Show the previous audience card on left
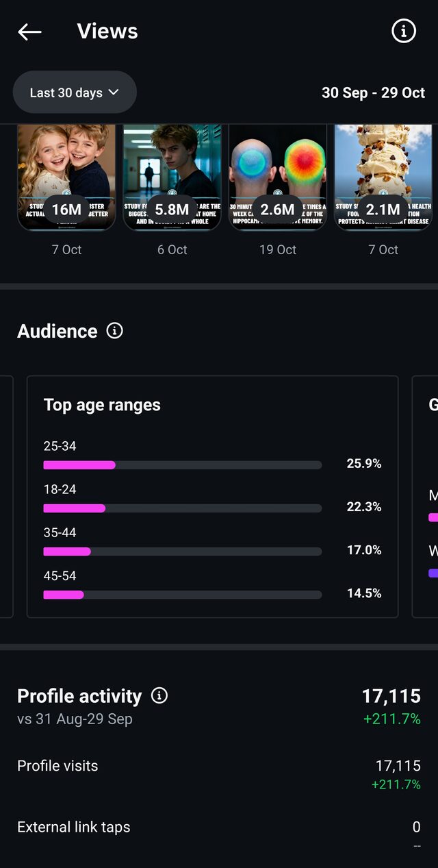Image resolution: width=438 pixels, height=868 pixels. coord(6,497)
